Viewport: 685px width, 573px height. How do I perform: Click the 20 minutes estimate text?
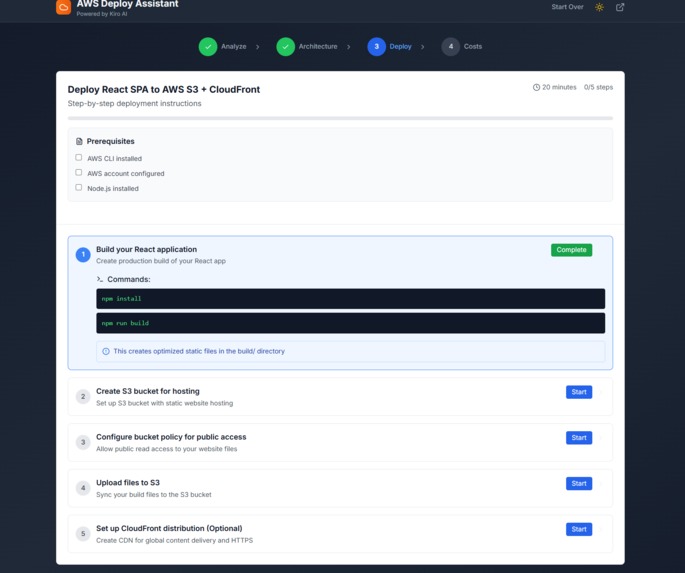[x=559, y=87]
